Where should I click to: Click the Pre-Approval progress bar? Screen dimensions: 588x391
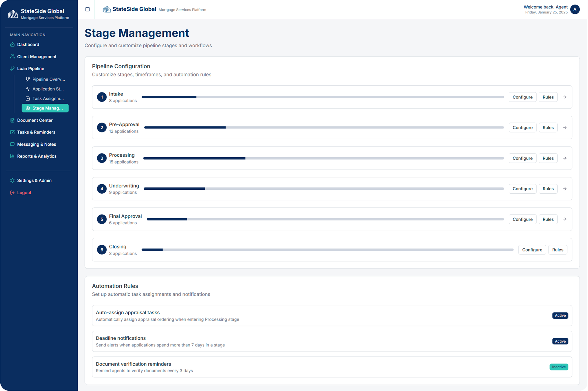coord(324,128)
